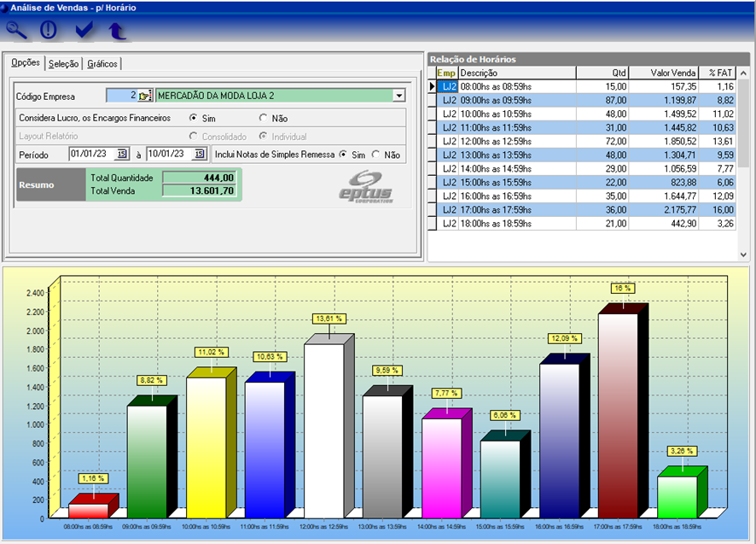This screenshot has height=544, width=756.
Task: Click scroll-up arrow in Relação de Horários list
Action: click(744, 73)
